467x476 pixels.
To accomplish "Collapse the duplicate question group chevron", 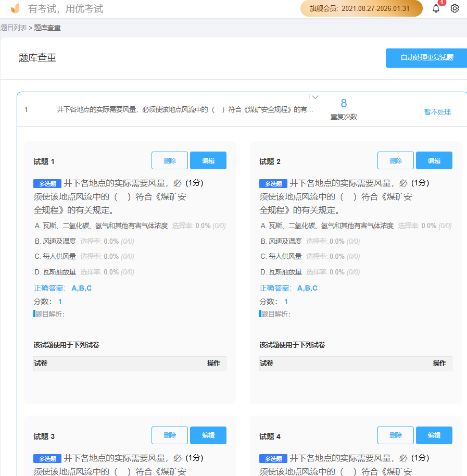I will coord(315,97).
